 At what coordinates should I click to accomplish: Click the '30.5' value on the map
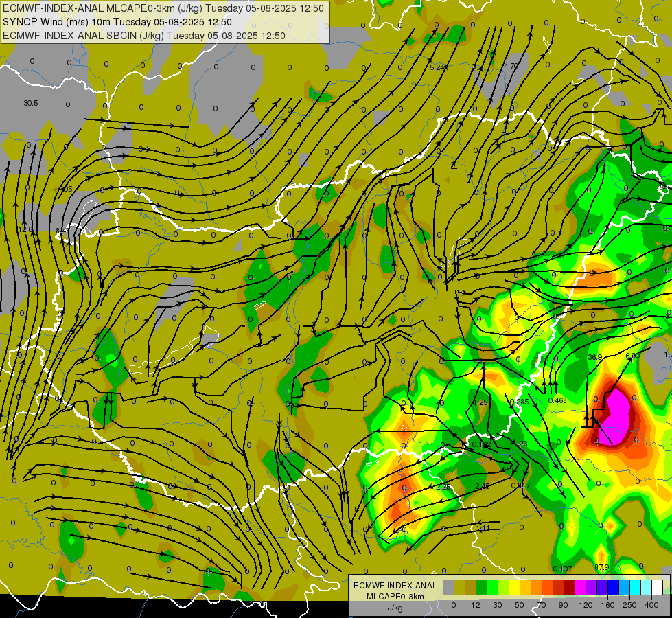(31, 104)
